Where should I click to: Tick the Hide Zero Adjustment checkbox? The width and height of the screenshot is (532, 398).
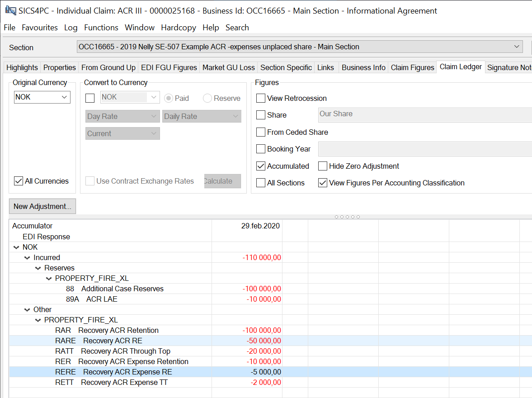[x=323, y=166]
